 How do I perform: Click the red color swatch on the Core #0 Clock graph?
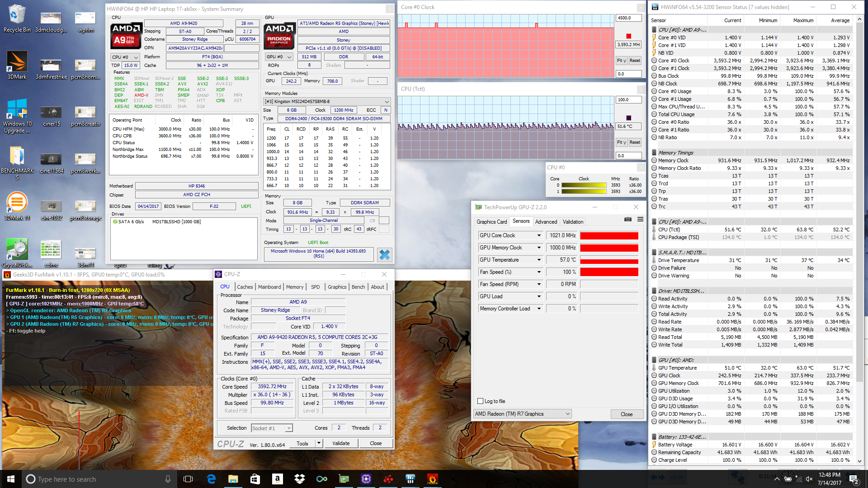point(628,36)
